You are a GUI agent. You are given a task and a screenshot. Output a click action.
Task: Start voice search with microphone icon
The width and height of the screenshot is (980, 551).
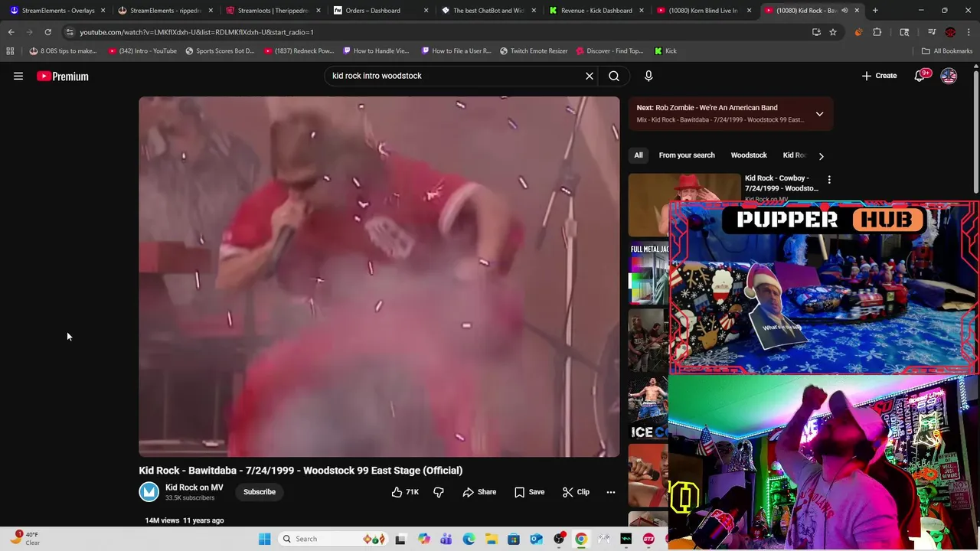click(x=648, y=76)
